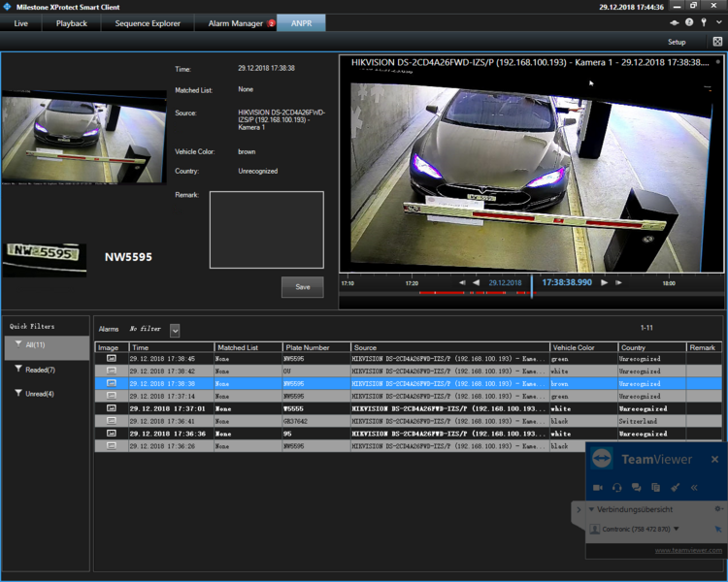This screenshot has height=582, width=728.
Task: Open Verbindungsübersicht settings gear
Action: pyautogui.click(x=718, y=509)
